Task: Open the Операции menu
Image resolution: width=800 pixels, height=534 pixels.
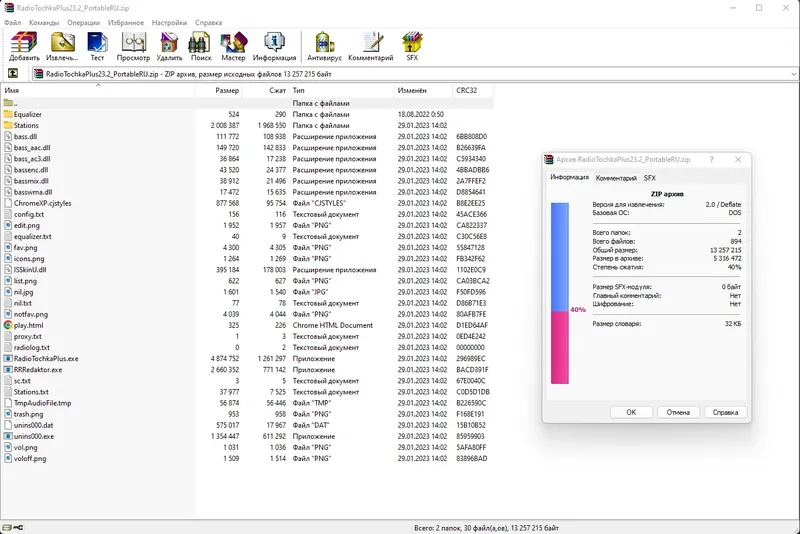Action: click(84, 22)
